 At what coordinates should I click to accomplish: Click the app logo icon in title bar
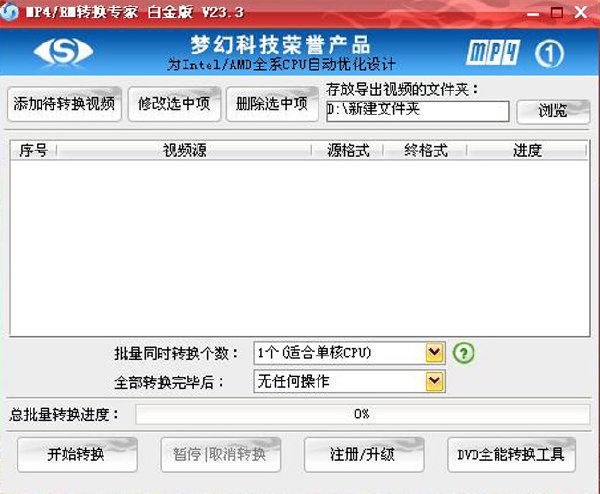8,11
